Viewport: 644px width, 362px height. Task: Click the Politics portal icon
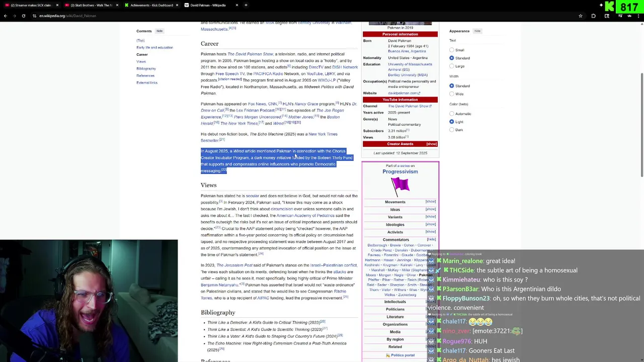388,355
